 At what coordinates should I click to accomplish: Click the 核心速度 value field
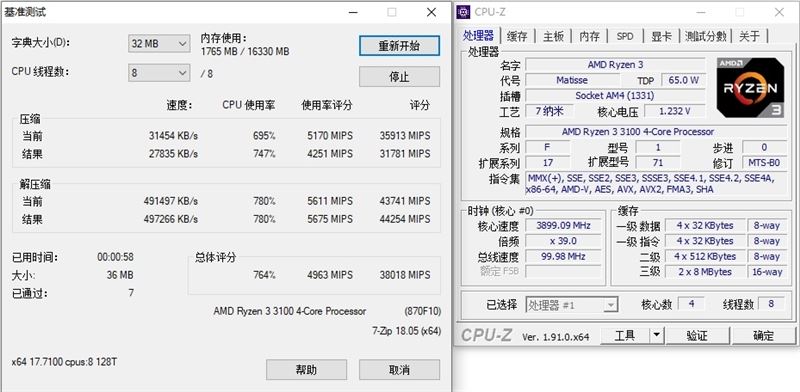563,226
